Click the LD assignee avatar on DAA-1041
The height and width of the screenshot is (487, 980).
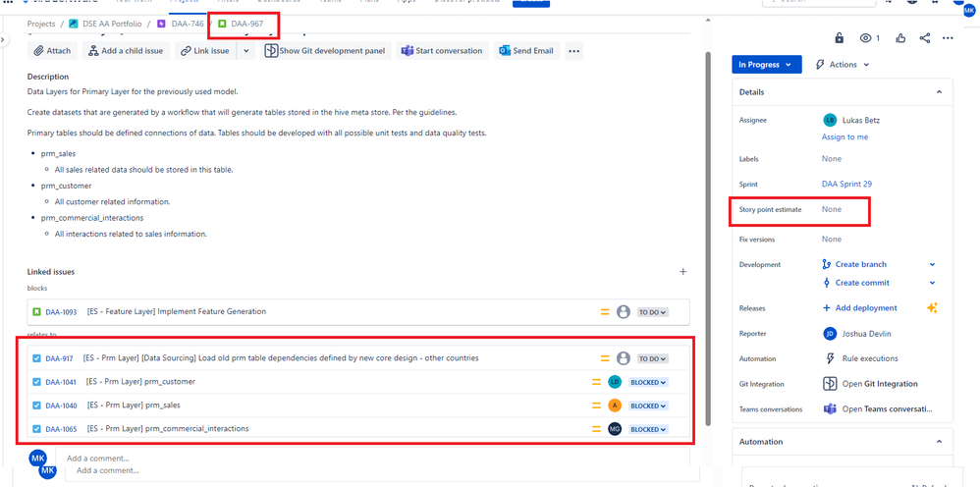pyautogui.click(x=615, y=382)
